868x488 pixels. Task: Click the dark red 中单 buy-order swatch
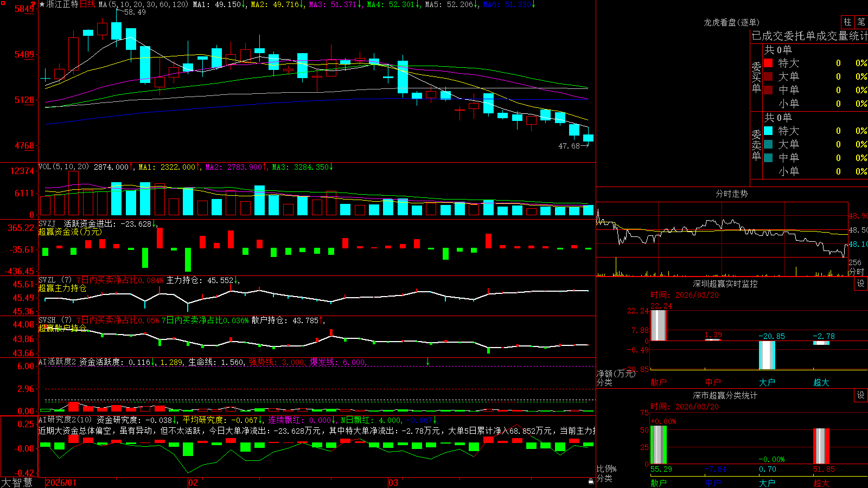(x=768, y=90)
